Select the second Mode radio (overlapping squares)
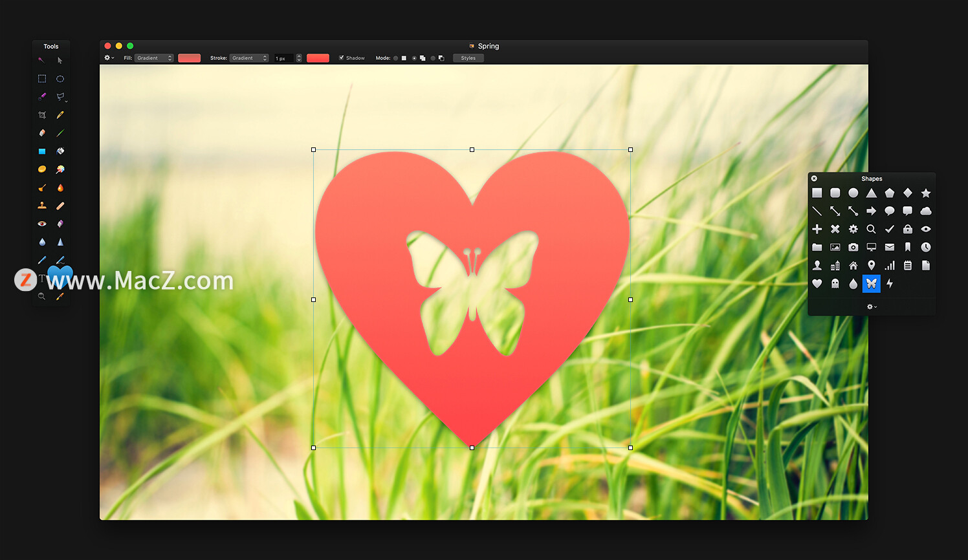This screenshot has height=560, width=968. pos(414,58)
